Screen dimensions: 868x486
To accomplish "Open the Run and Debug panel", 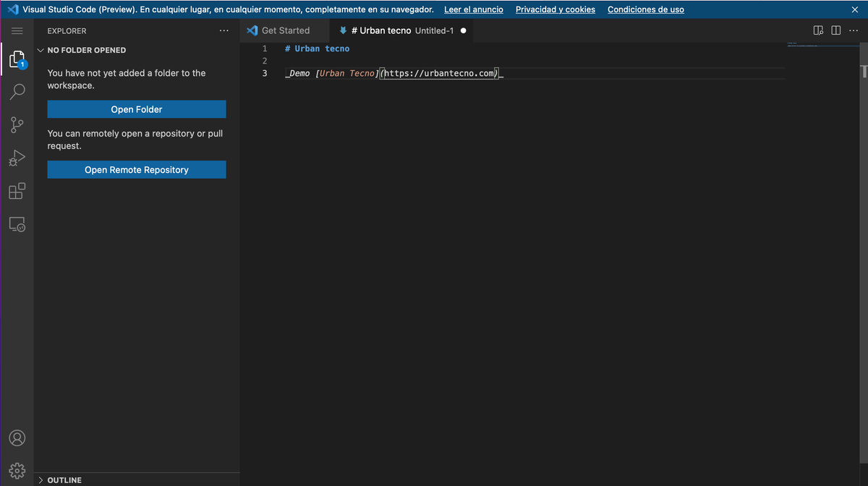I will tap(17, 158).
